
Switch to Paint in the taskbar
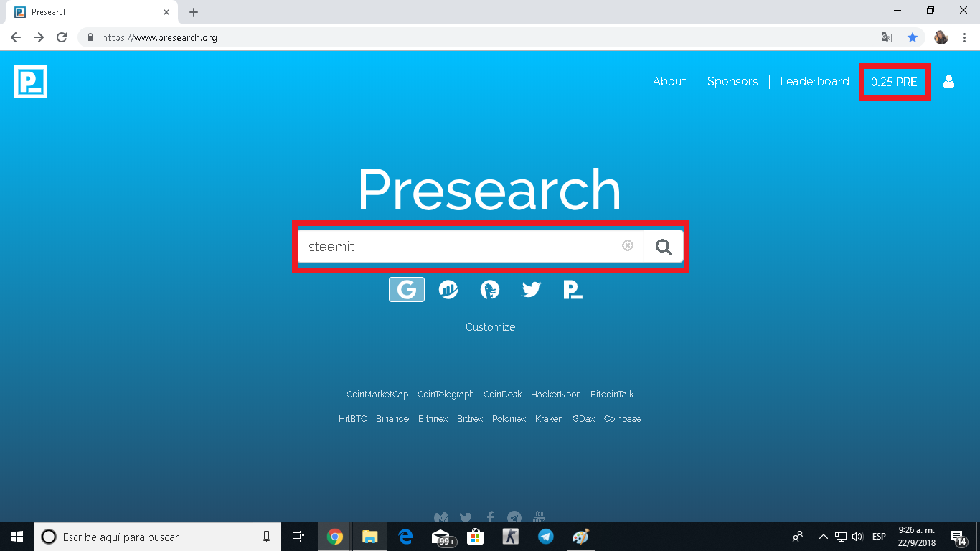(580, 537)
